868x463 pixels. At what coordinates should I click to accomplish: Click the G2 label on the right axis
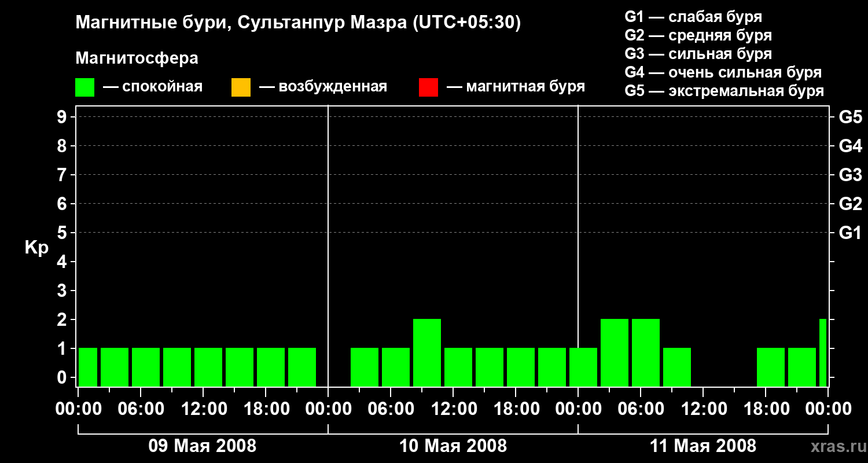tap(850, 204)
